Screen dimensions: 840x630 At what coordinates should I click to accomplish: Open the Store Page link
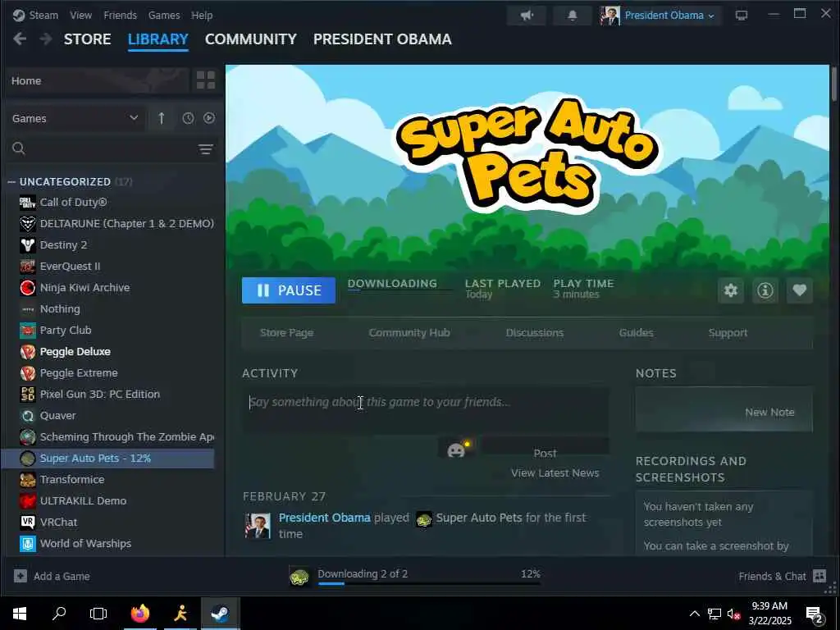pyautogui.click(x=286, y=333)
